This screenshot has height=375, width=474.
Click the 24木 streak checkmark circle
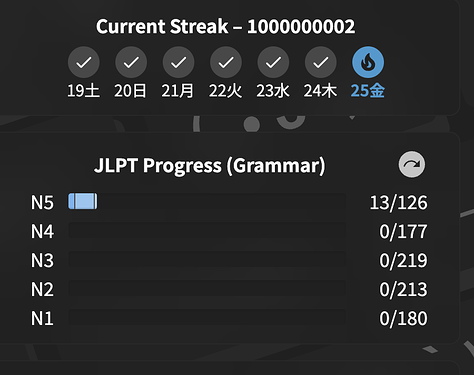(x=321, y=62)
